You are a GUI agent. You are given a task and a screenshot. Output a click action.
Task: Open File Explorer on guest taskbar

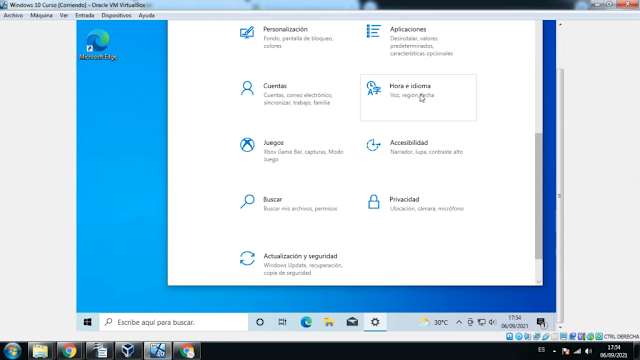(329, 322)
